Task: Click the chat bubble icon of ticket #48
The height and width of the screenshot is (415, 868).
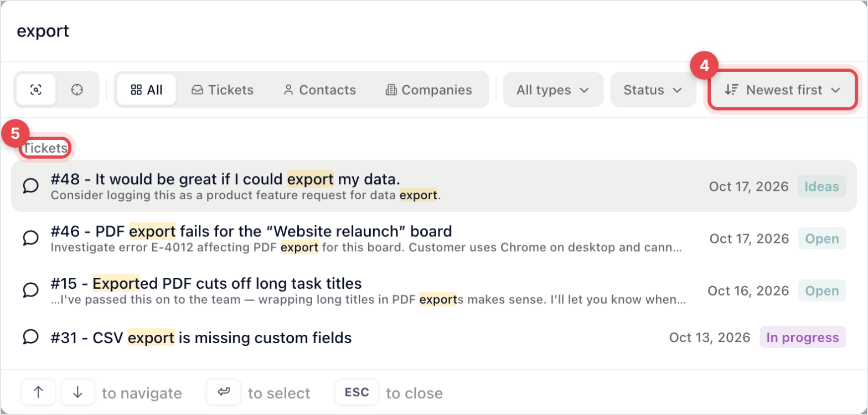Action: (x=31, y=186)
